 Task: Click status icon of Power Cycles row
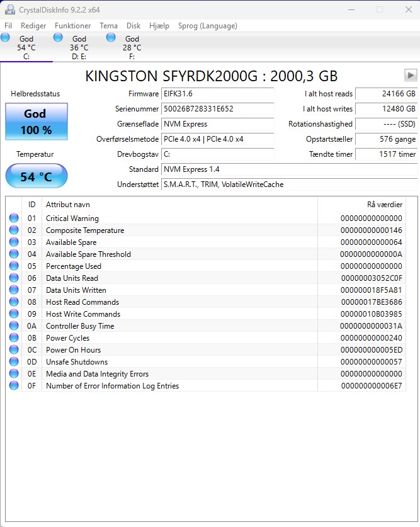click(x=14, y=337)
